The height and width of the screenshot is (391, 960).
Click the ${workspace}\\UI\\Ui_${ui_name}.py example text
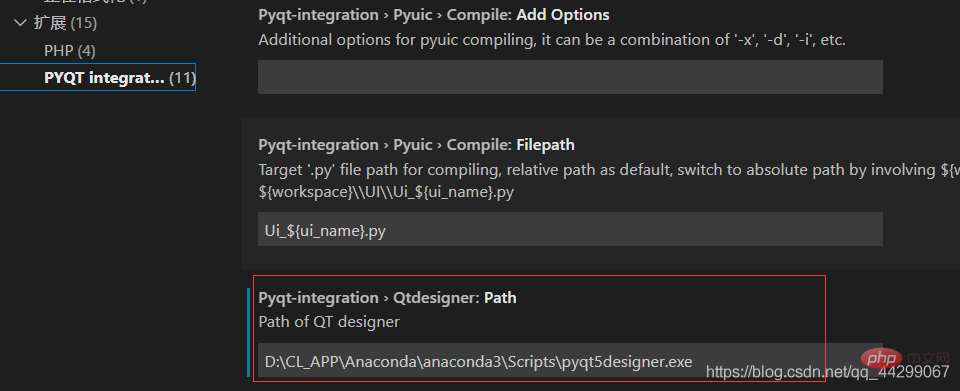click(x=386, y=192)
